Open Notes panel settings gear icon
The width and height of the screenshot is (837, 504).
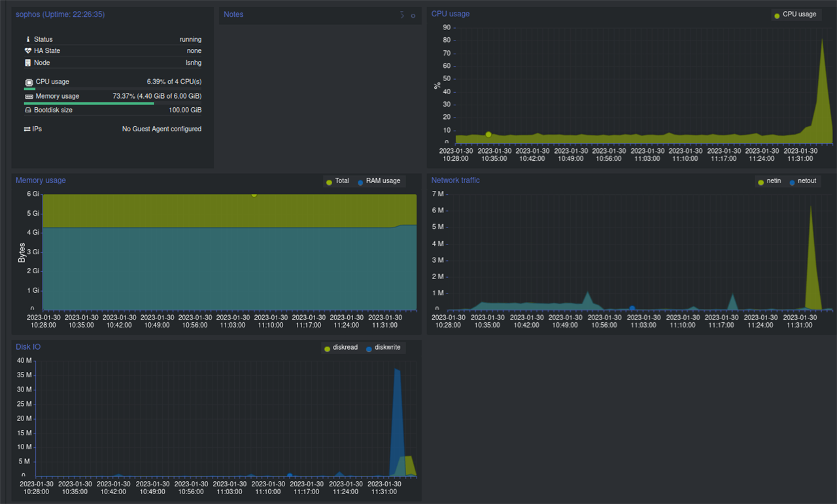413,16
